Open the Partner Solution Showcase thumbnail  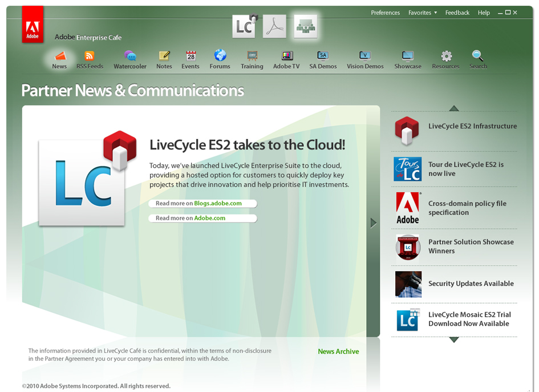408,247
